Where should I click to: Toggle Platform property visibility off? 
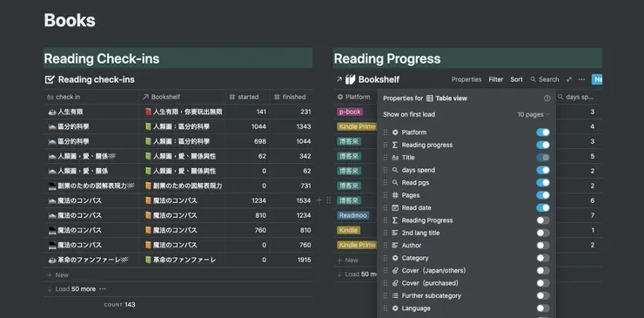click(x=542, y=132)
